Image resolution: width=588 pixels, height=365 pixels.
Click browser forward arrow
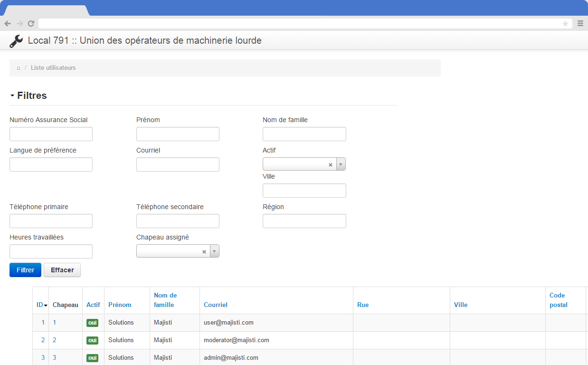19,23
